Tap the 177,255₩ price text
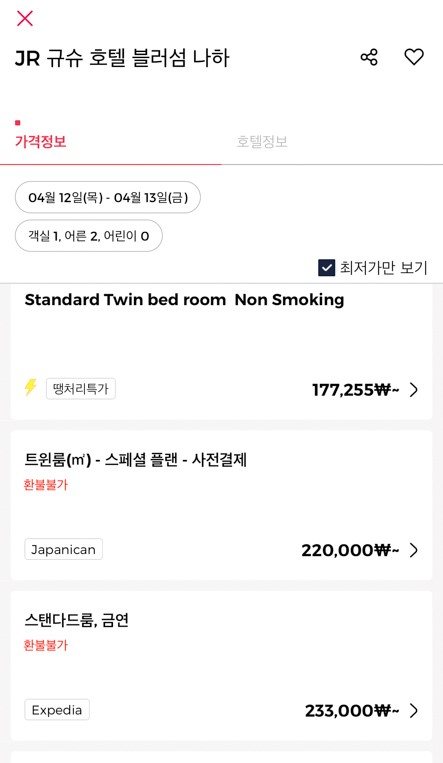The image size is (443, 763). point(356,390)
